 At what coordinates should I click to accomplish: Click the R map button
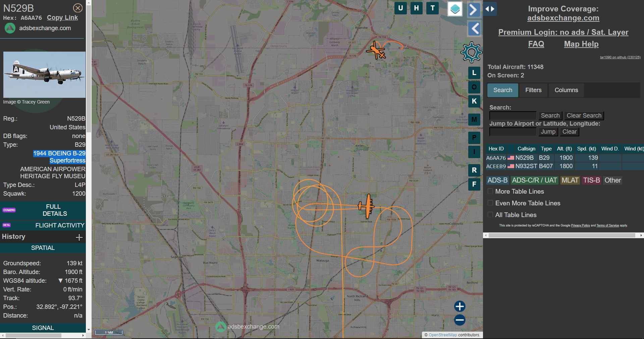pyautogui.click(x=474, y=170)
